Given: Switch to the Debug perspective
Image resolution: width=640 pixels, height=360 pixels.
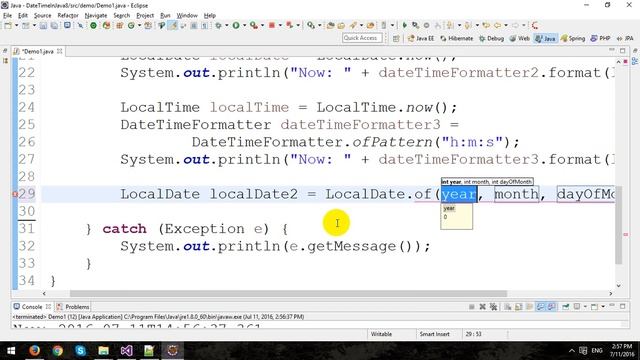Looking at the screenshot, I should (492, 38).
